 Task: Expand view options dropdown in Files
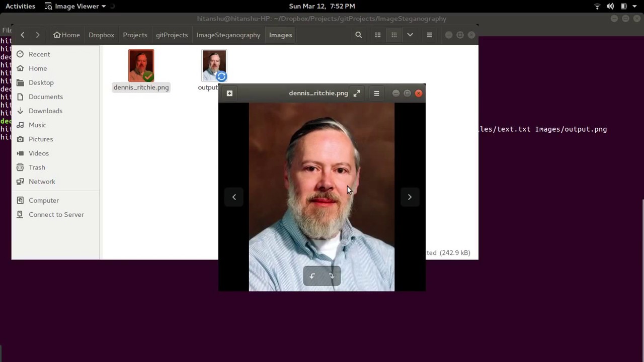click(x=410, y=35)
